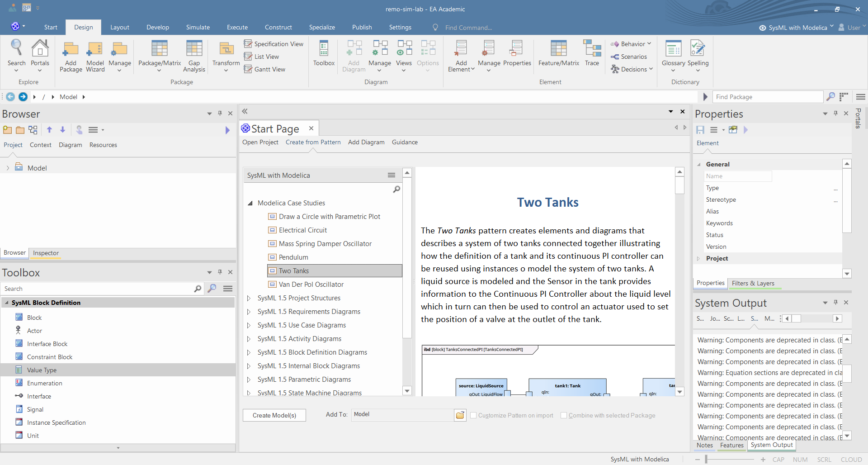Open the Layout ribbon tab
The image size is (868, 465).
120,27
